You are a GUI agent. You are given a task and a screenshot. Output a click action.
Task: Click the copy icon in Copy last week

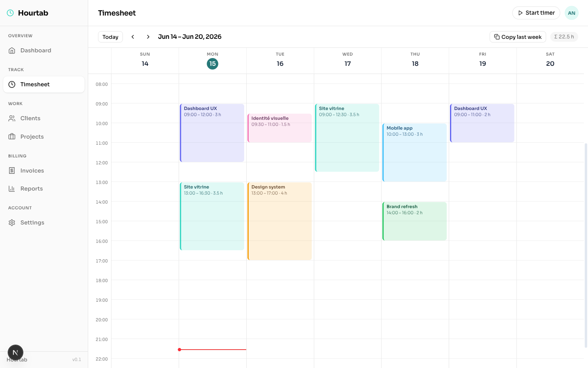point(497,37)
